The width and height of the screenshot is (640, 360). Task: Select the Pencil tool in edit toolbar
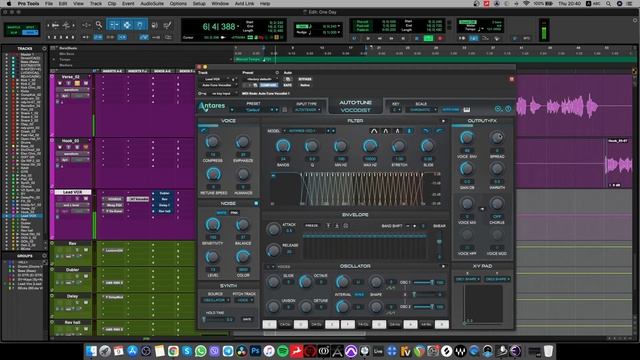pos(167,25)
